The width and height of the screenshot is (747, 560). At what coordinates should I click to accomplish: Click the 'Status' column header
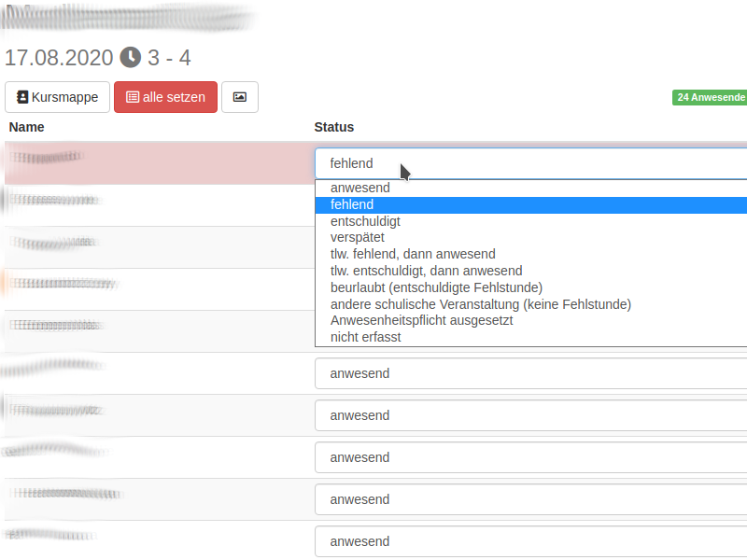coord(333,127)
